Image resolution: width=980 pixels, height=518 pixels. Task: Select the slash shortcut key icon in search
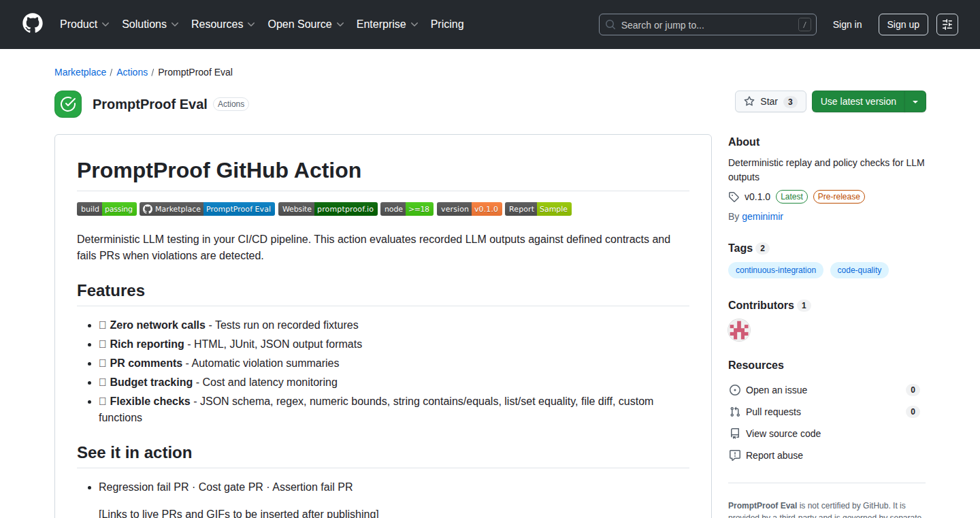click(804, 25)
